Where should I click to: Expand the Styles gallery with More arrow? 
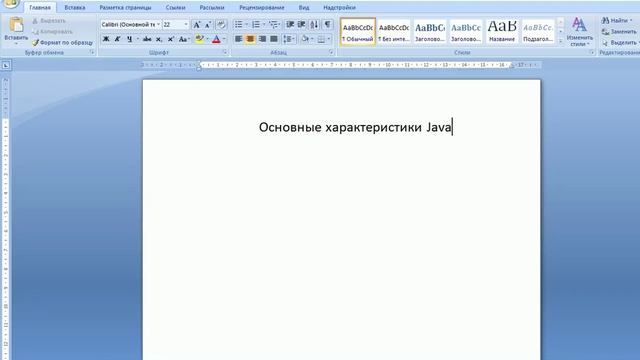[x=560, y=41]
